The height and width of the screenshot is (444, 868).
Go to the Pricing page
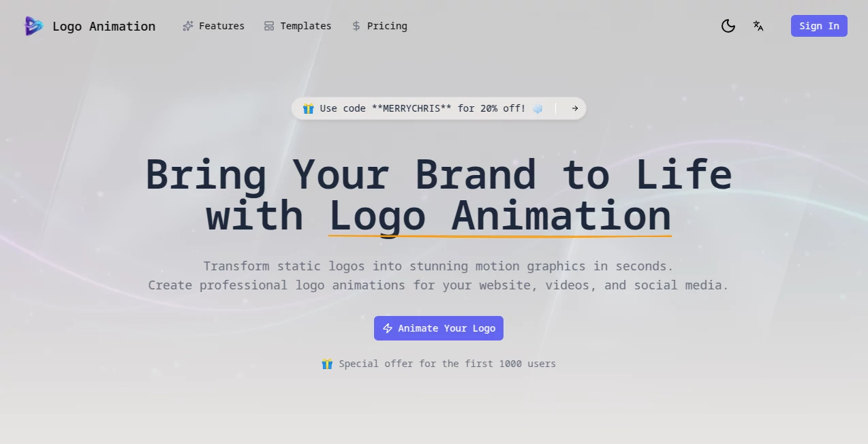pyautogui.click(x=387, y=25)
